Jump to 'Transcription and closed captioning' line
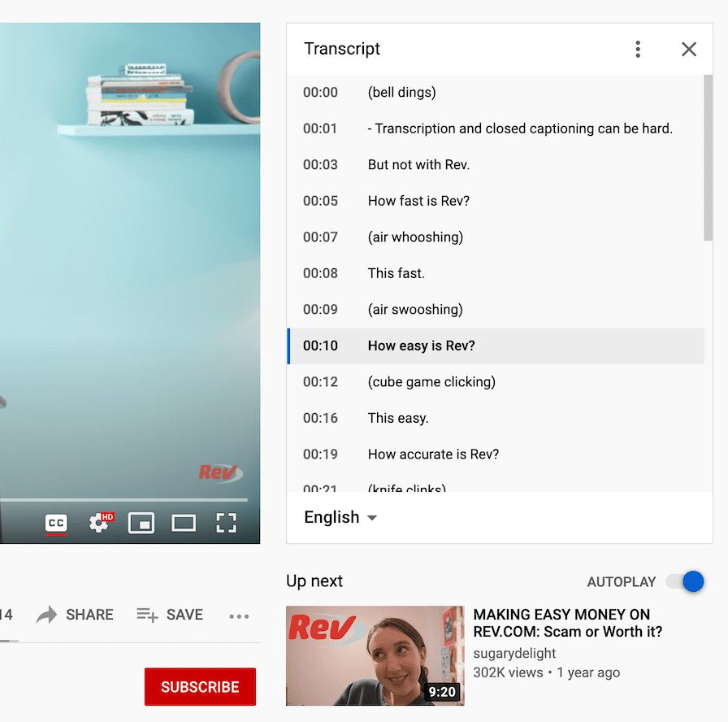Screen dimensions: 728x722 point(496,128)
